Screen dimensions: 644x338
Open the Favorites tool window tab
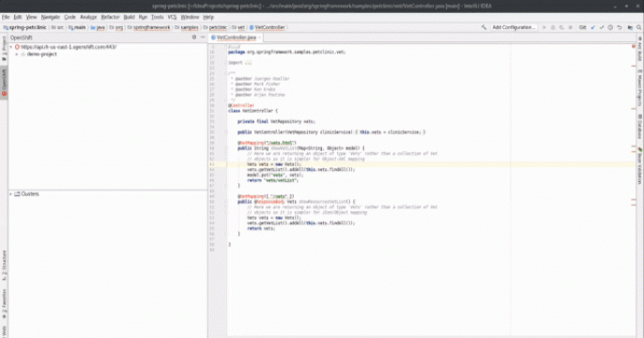pyautogui.click(x=4, y=304)
